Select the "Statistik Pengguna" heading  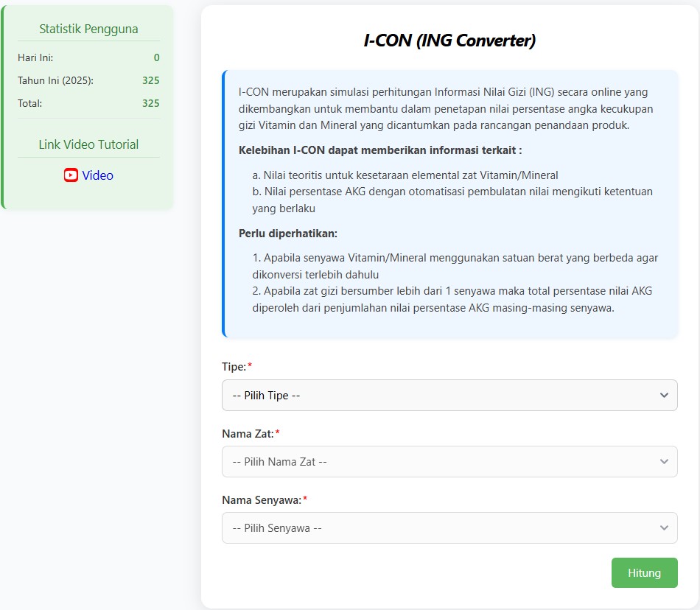point(88,29)
